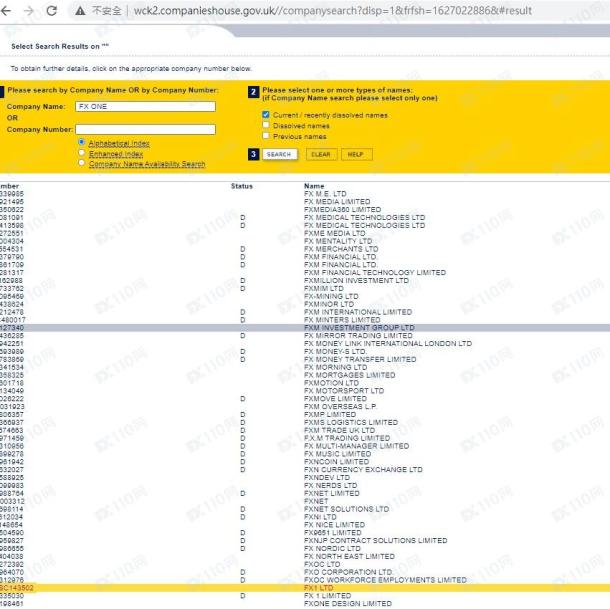This screenshot has width=610, height=609.
Task: Click FX MONEY TRANSFER LIMITED entry
Action: 360,360
